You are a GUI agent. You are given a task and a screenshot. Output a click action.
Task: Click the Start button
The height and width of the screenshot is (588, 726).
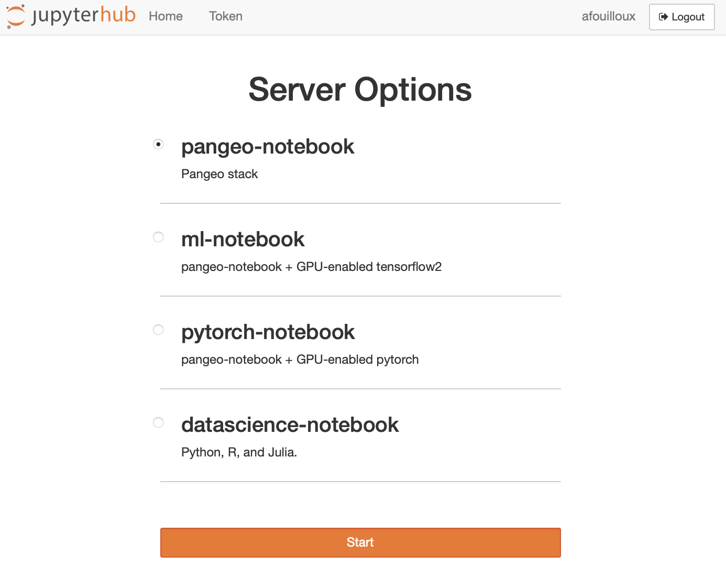360,542
